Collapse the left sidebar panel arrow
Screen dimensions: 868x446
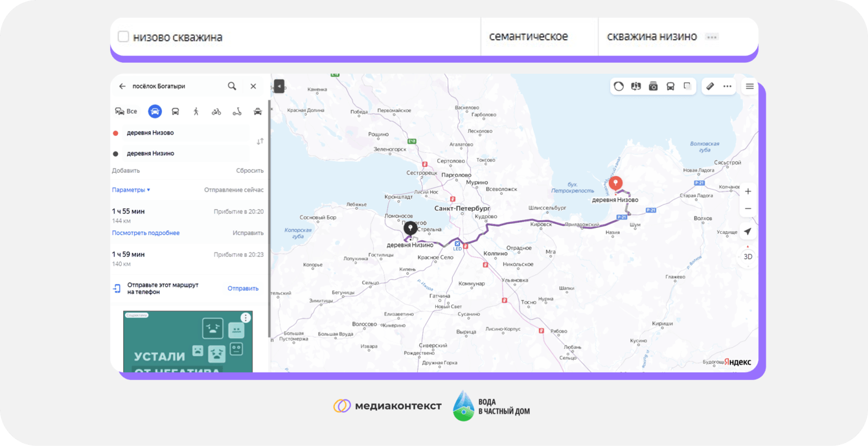click(x=279, y=86)
